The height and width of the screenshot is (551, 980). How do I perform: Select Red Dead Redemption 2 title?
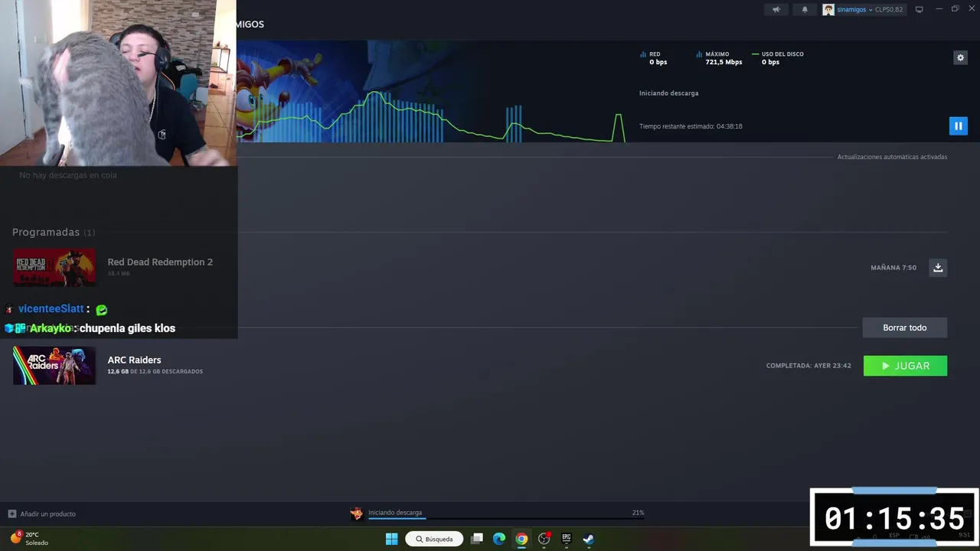(160, 262)
